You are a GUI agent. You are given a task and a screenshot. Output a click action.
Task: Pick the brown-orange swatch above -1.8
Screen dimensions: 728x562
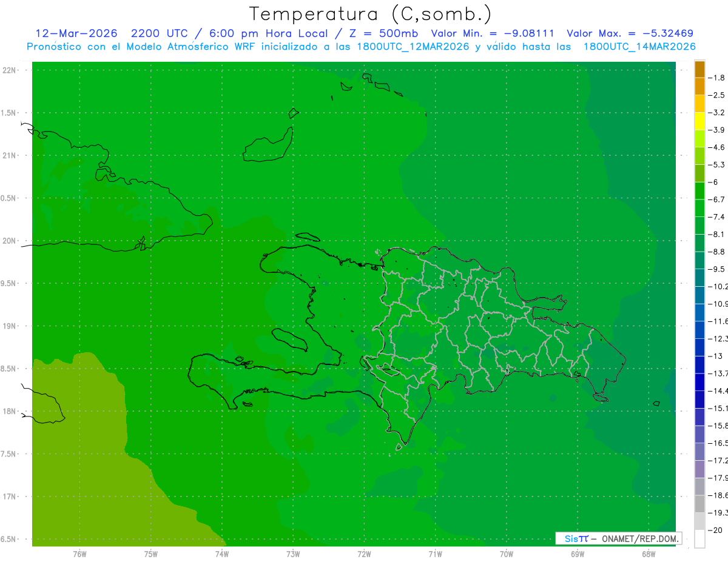coord(699,69)
